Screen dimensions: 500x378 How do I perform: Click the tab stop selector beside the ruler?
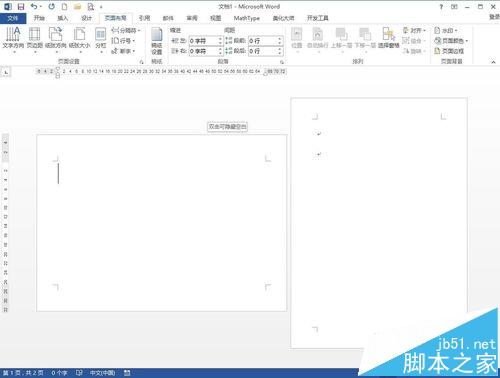click(x=6, y=72)
